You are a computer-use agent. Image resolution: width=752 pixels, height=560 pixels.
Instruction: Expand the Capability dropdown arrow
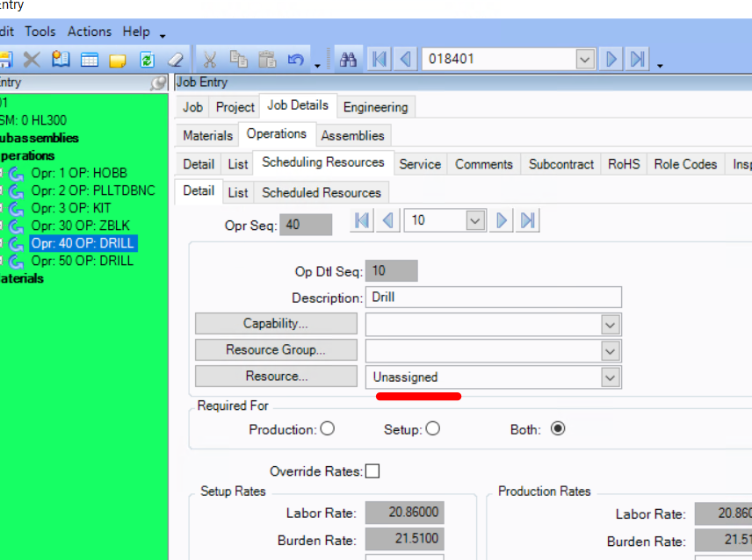610,325
